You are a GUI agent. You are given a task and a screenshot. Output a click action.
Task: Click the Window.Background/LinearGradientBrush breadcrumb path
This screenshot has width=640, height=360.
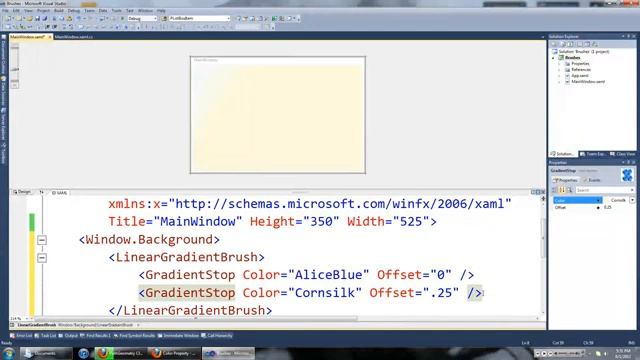tap(96, 325)
